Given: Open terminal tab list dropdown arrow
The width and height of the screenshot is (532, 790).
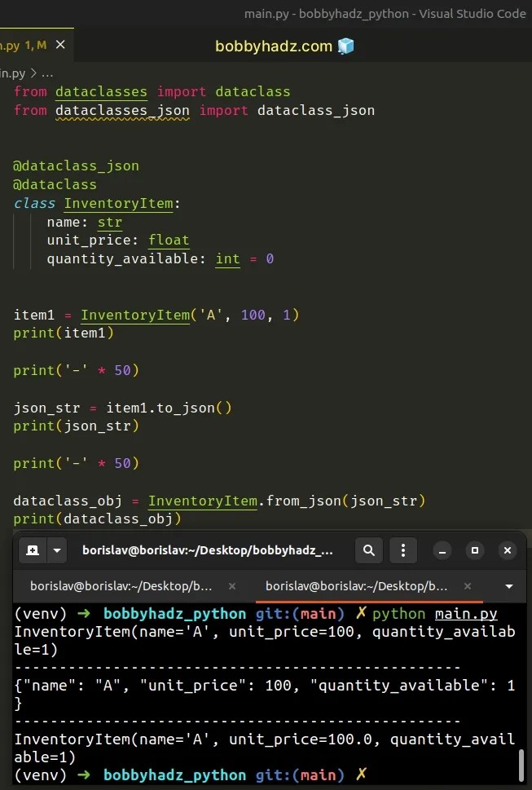Looking at the screenshot, I should (x=509, y=586).
